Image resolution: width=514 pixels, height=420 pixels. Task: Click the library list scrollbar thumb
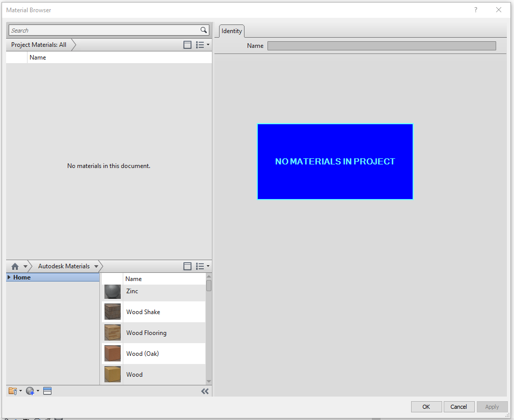coord(209,286)
